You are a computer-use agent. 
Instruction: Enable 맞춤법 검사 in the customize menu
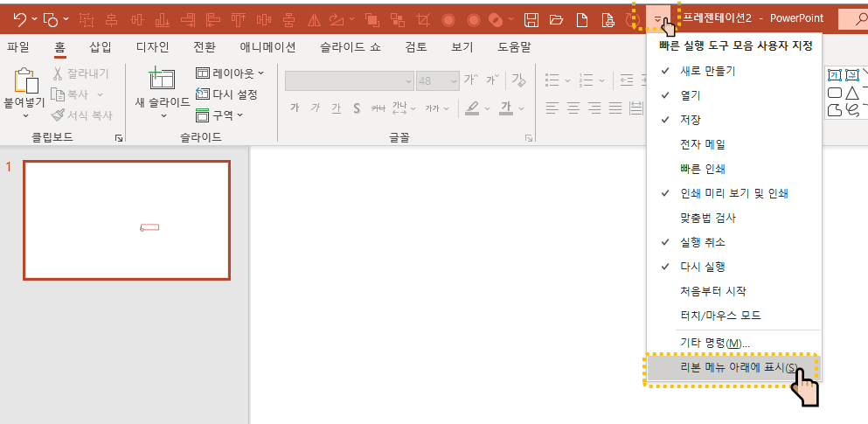coord(734,218)
